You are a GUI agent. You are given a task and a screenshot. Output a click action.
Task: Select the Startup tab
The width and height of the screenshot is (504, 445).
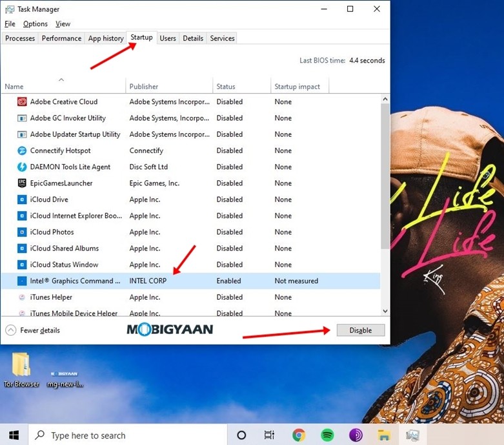point(141,37)
